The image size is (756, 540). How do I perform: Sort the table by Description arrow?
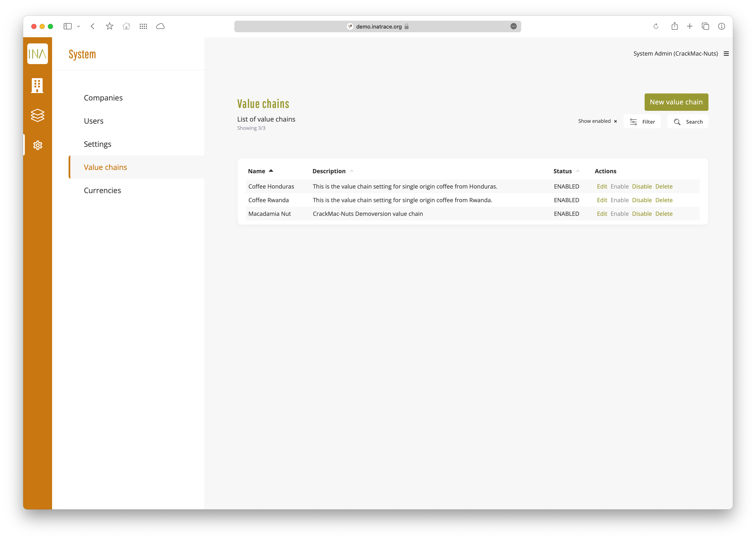point(352,171)
